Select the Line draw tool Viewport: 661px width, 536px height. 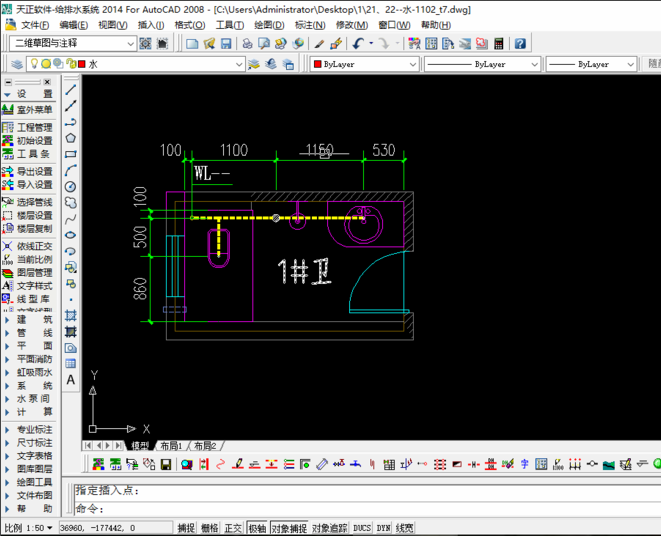(70, 89)
